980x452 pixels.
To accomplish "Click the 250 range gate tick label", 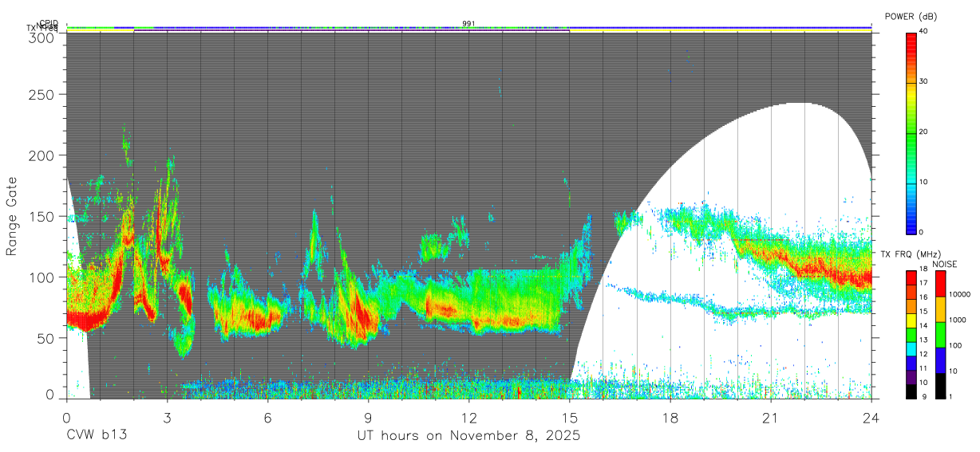I will click(x=41, y=94).
